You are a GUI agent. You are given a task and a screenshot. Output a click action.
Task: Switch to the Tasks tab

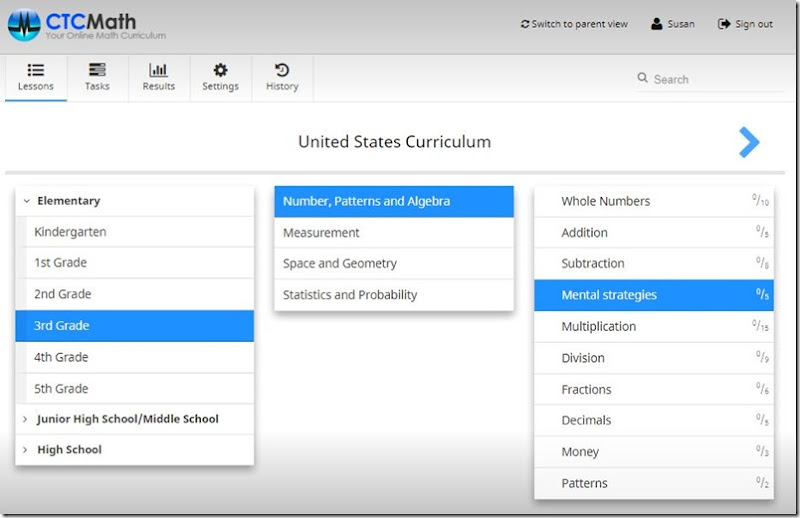tap(97, 86)
